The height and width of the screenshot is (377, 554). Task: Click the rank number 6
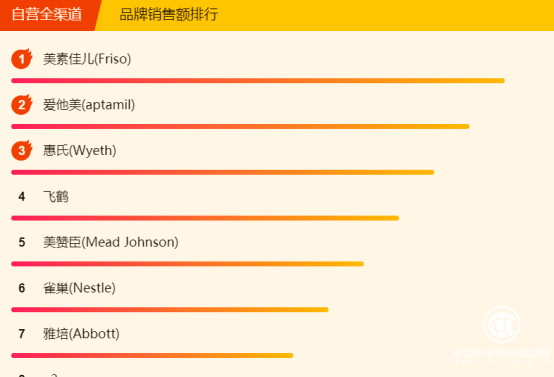(x=22, y=288)
